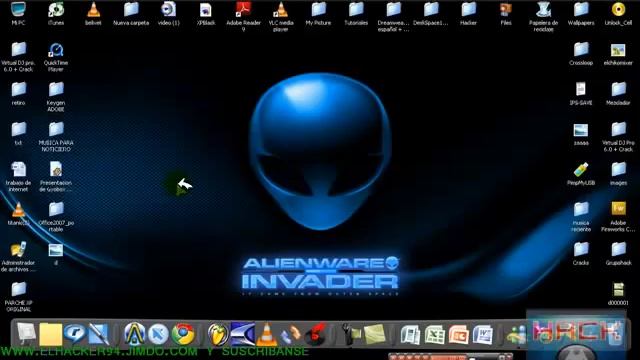The height and width of the screenshot is (360, 640).
Task: Open MUSICA PARA NOTICIERO folder
Action: point(56,130)
